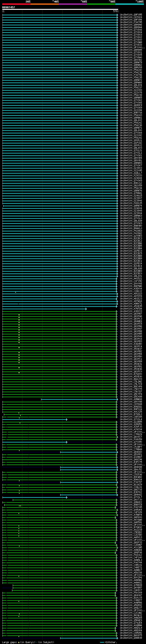Select hit label UniRef100_Q70SL7
146x644 pixels.
[131, 498]
